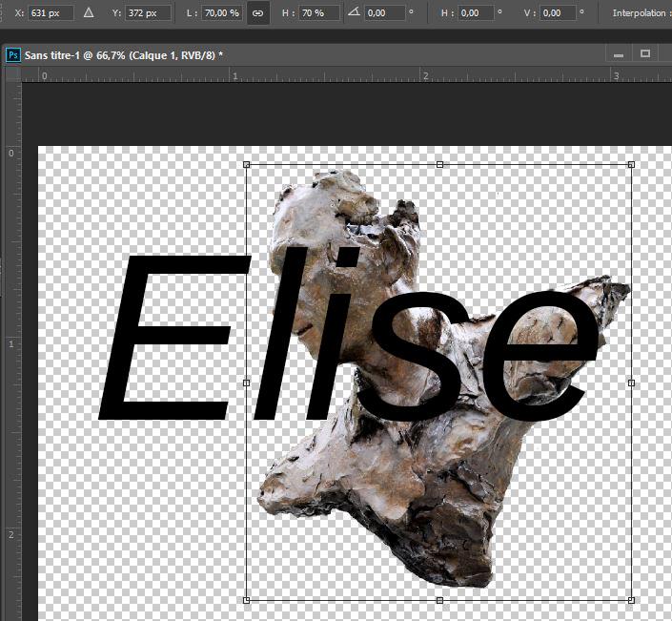672x621 pixels.
Task: Click the top-right transform handle
Action: (x=632, y=164)
